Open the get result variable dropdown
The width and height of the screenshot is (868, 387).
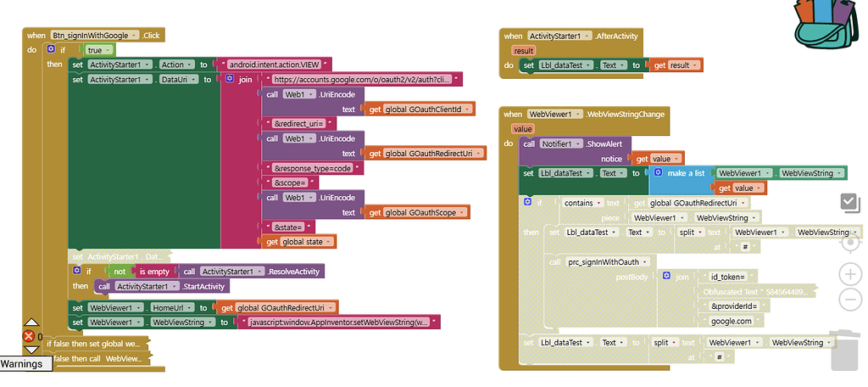pyautogui.click(x=696, y=65)
